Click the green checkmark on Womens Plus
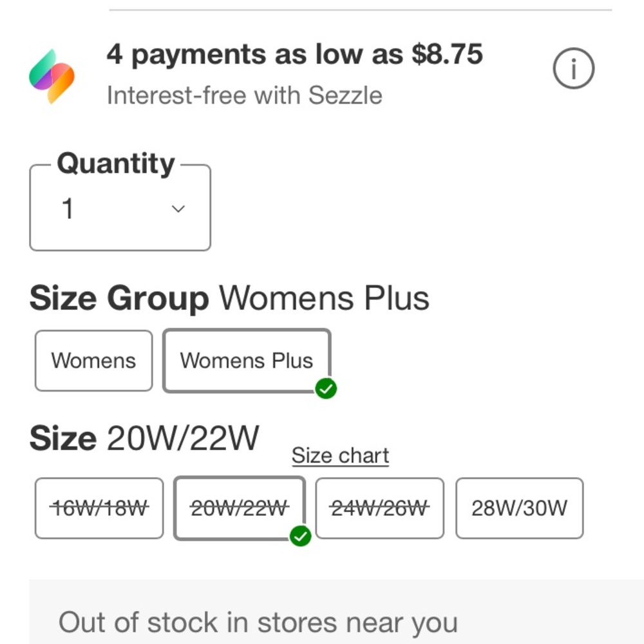Viewport: 644px width, 644px height. tap(326, 388)
